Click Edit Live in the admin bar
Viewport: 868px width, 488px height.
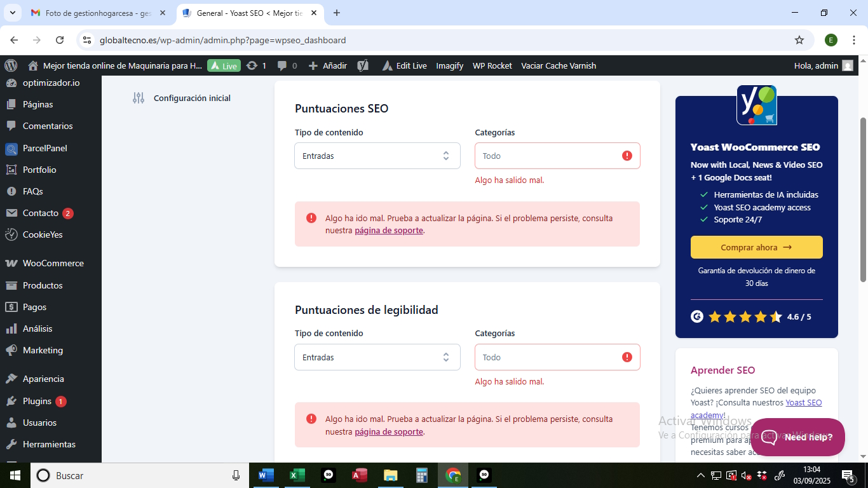click(x=405, y=65)
